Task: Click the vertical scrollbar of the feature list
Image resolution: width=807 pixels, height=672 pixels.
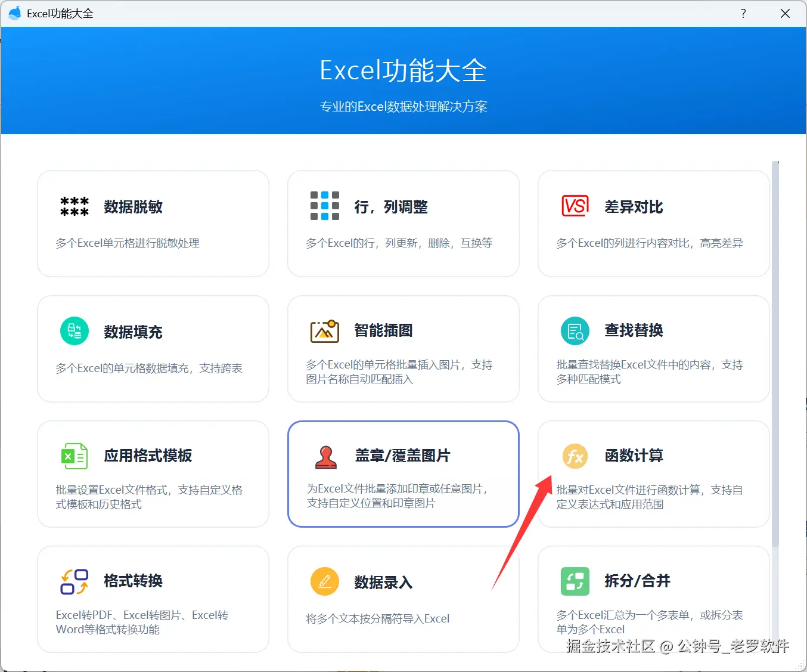Action: click(775, 354)
